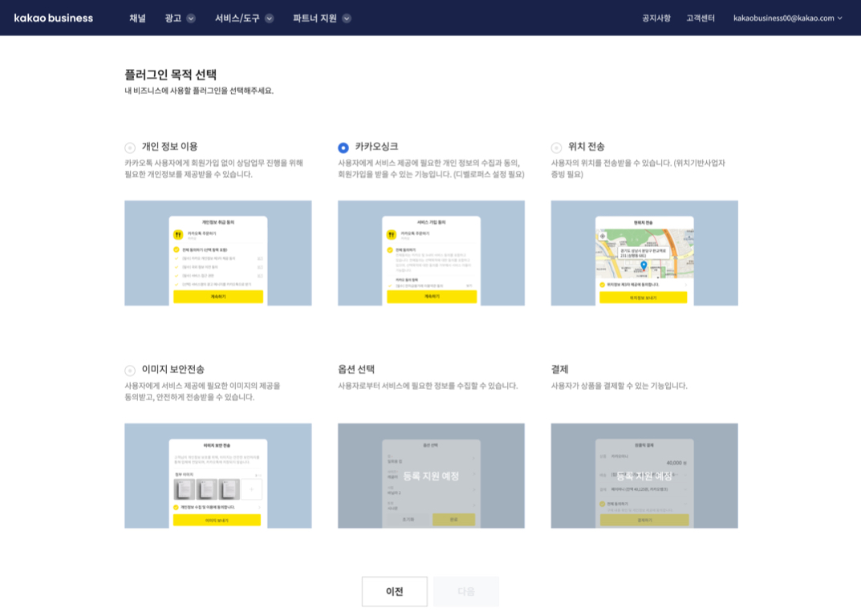
Task: Go to the 채널 menu
Action: click(137, 18)
